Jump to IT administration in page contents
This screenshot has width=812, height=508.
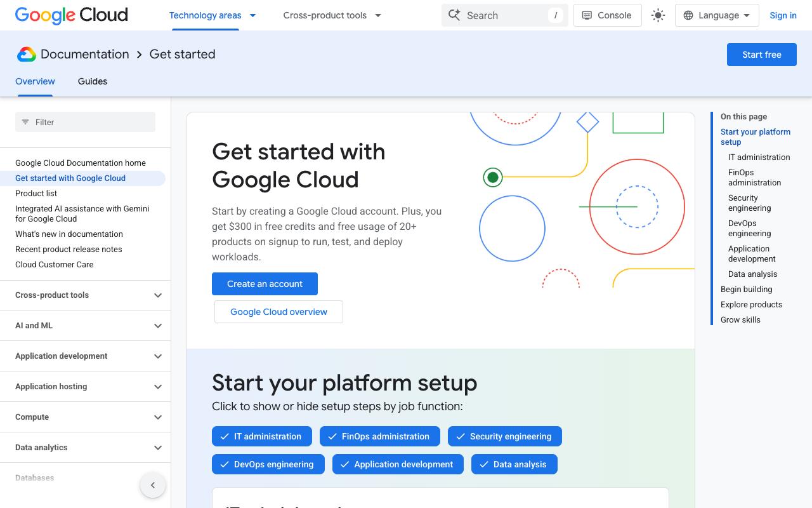tap(759, 157)
